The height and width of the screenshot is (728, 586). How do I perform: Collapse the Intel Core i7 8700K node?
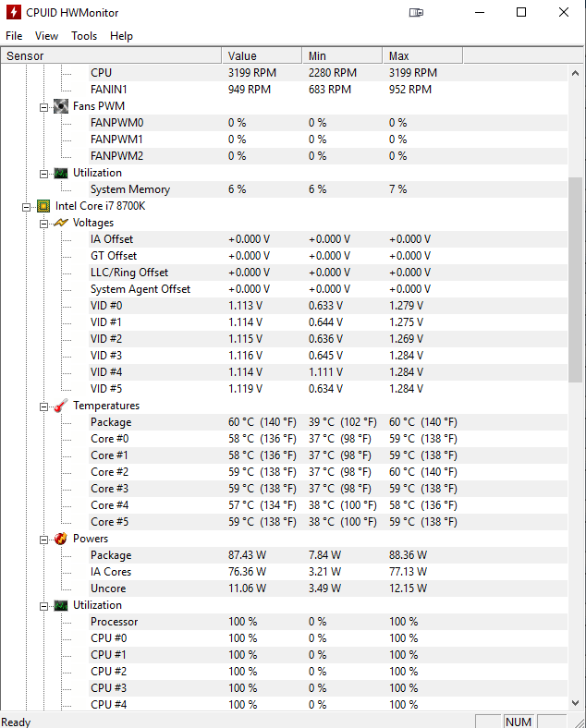27,206
